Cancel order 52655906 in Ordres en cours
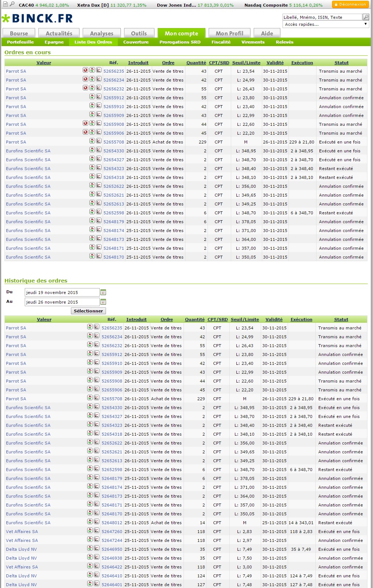Image resolution: width=373 pixels, height=588 pixels. pos(85,132)
